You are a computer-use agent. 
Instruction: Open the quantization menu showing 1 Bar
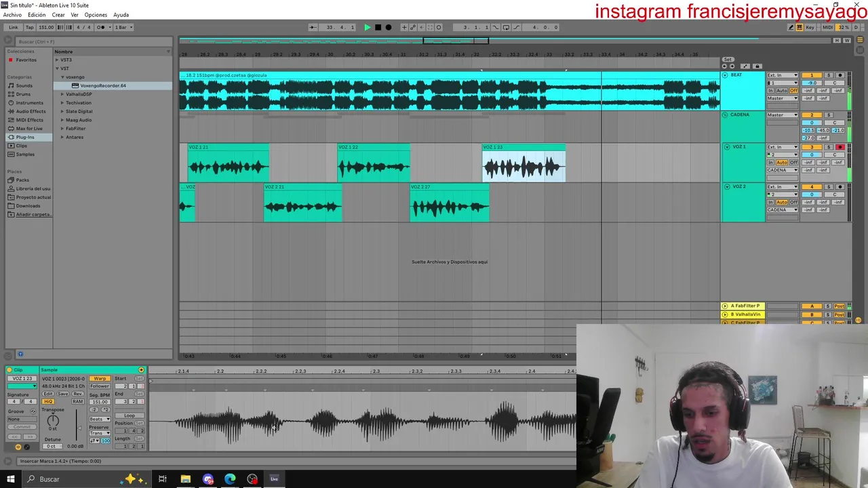pos(123,27)
